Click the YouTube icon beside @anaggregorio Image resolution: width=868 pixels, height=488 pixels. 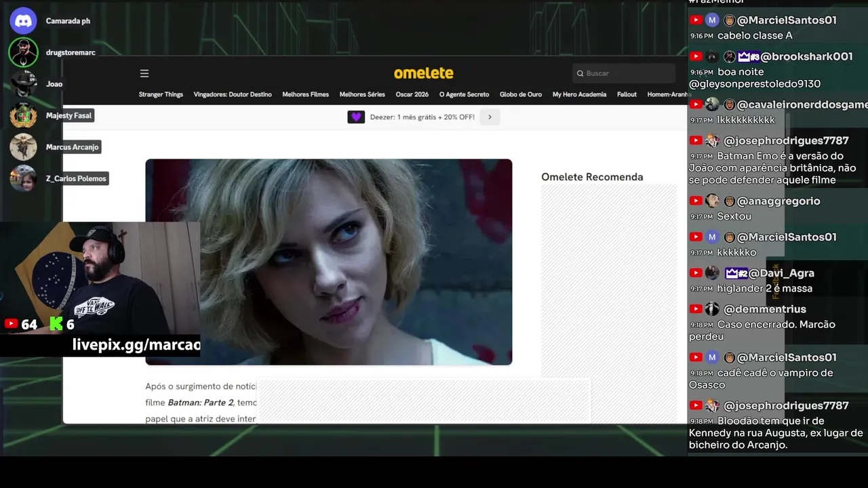(x=696, y=201)
